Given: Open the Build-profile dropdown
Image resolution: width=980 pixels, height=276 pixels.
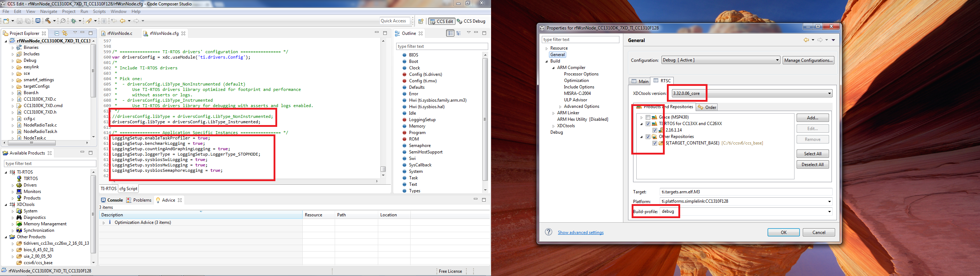Looking at the screenshot, I should click(829, 212).
